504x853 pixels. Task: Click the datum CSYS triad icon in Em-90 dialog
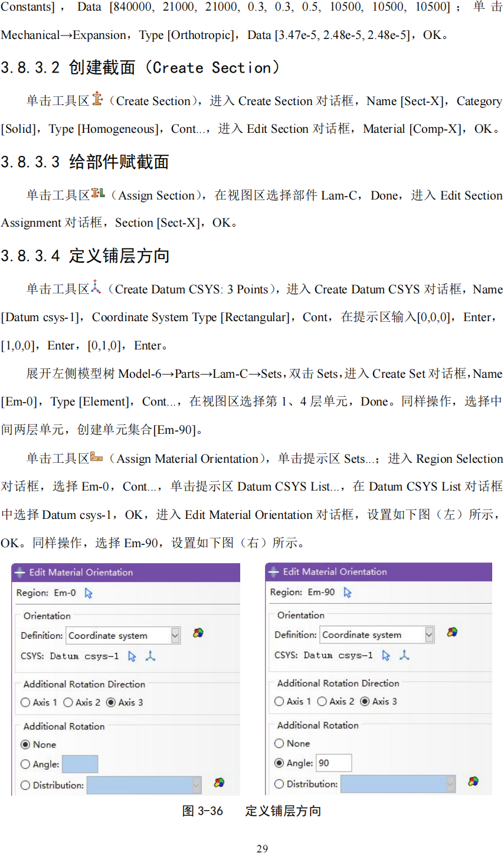click(x=404, y=655)
